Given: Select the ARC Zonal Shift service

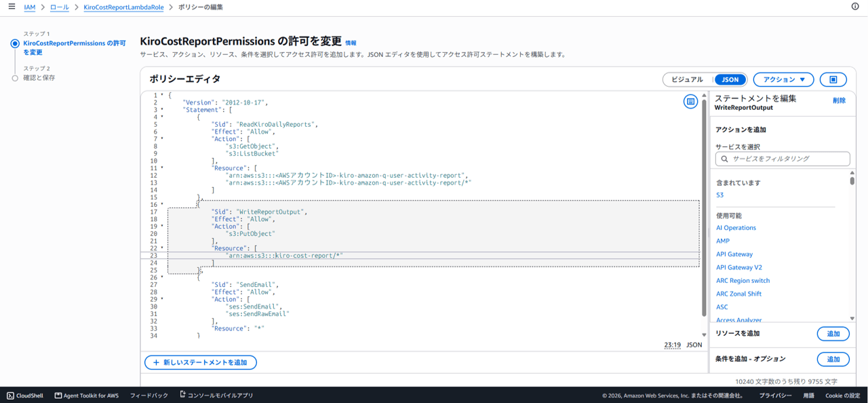Looking at the screenshot, I should [x=738, y=294].
